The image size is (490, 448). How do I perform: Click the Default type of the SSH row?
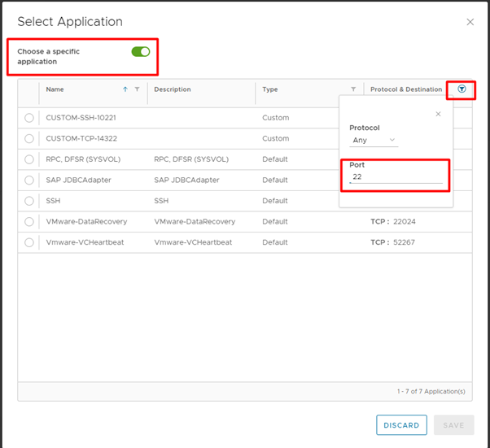(275, 201)
